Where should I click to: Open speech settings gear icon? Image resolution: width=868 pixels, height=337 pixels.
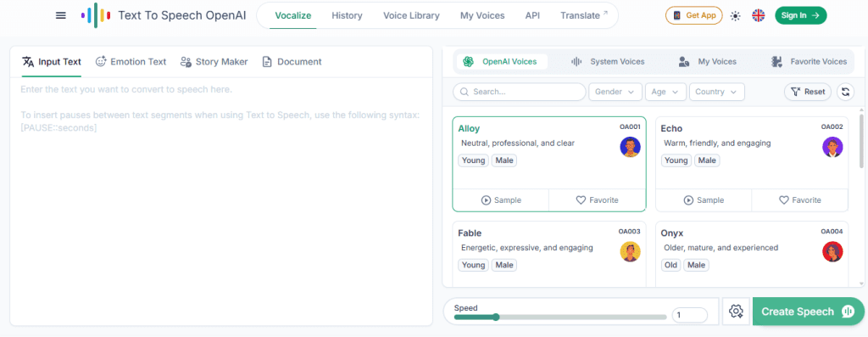736,312
